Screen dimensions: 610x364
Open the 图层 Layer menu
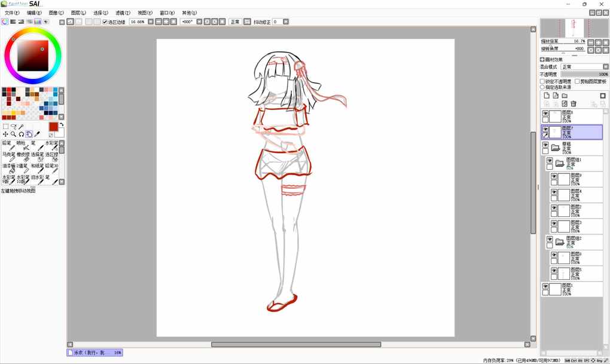coord(78,13)
